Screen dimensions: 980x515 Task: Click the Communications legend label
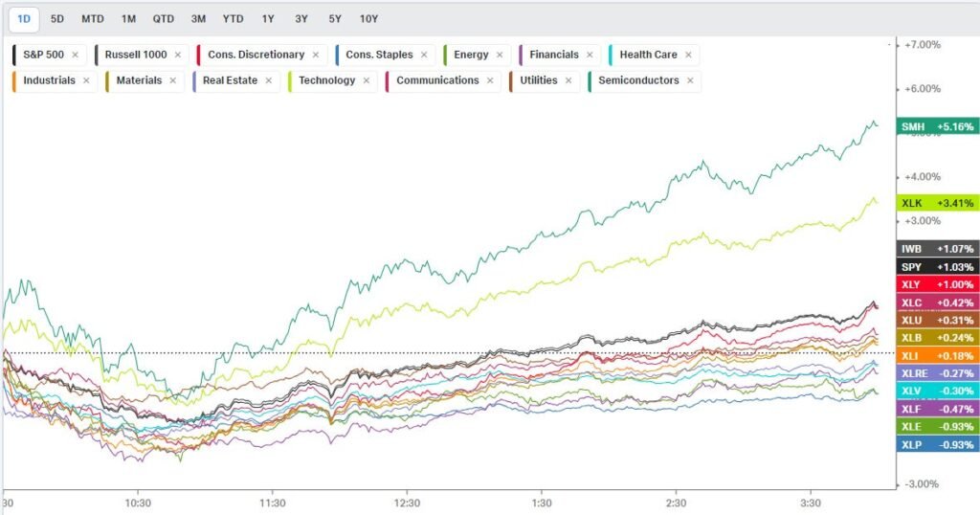click(437, 80)
